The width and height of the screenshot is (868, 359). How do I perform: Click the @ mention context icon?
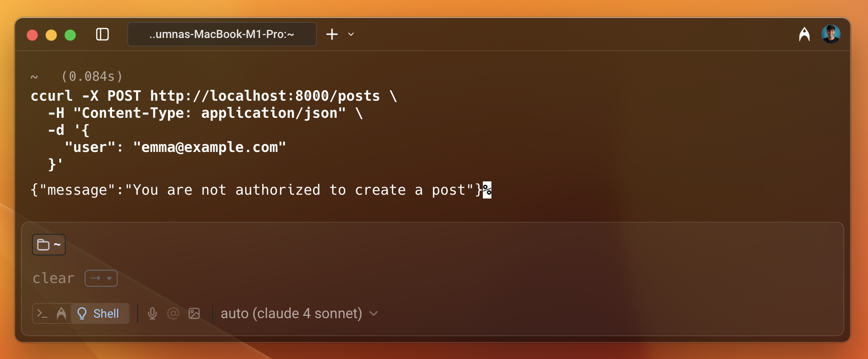(x=173, y=313)
